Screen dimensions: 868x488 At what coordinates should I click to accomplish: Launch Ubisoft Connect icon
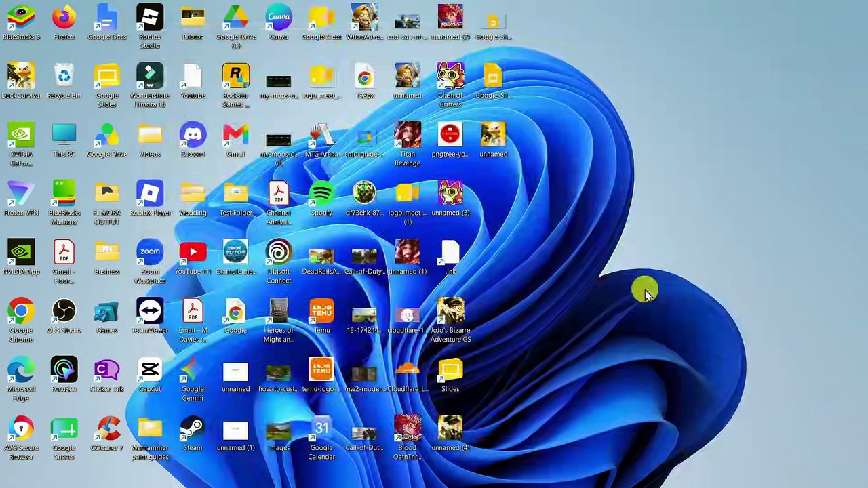279,252
